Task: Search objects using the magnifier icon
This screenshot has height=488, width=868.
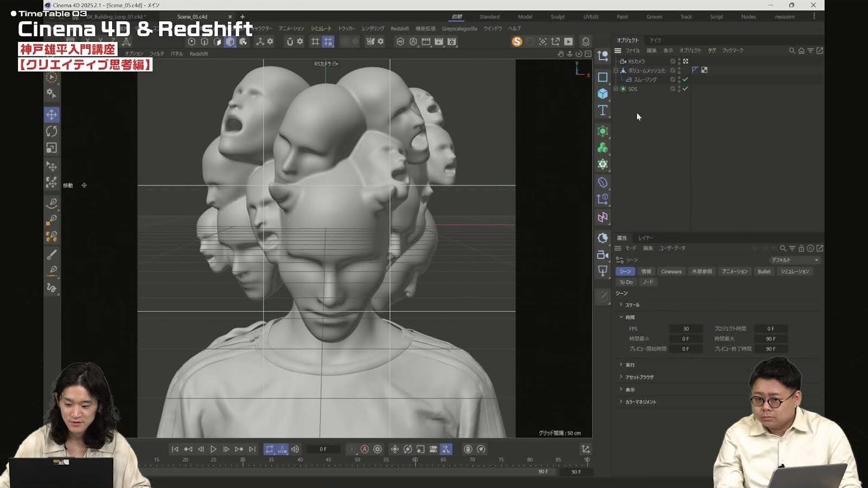Action: (x=792, y=50)
